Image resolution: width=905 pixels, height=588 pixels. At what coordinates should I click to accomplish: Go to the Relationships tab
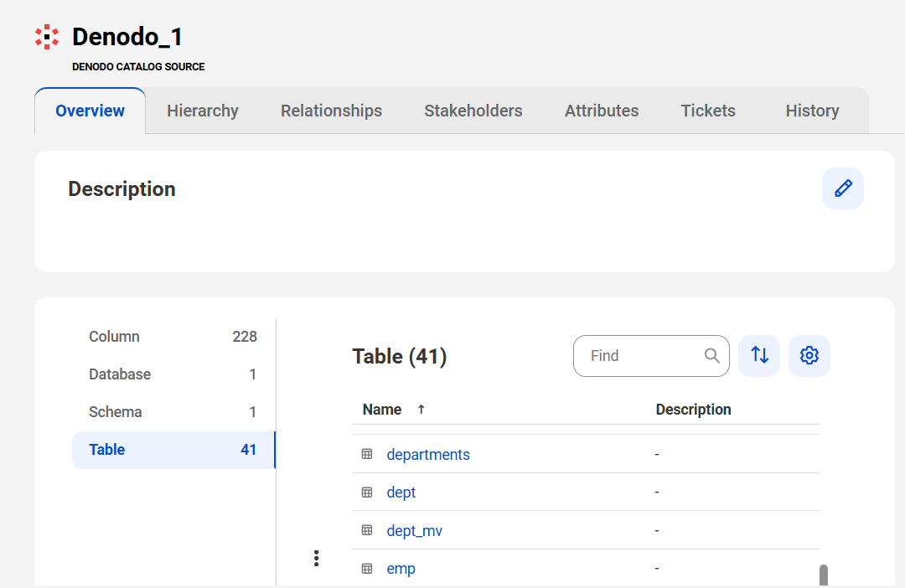tap(331, 111)
